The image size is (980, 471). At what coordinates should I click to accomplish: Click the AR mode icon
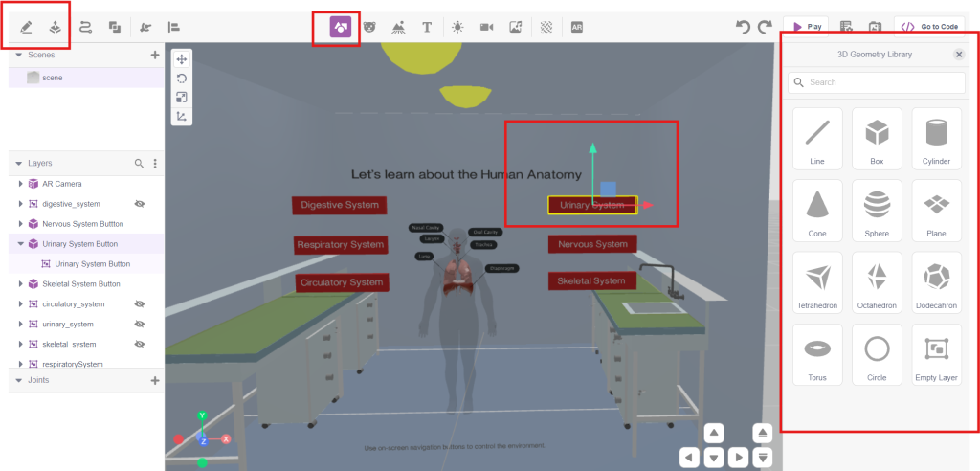click(577, 27)
